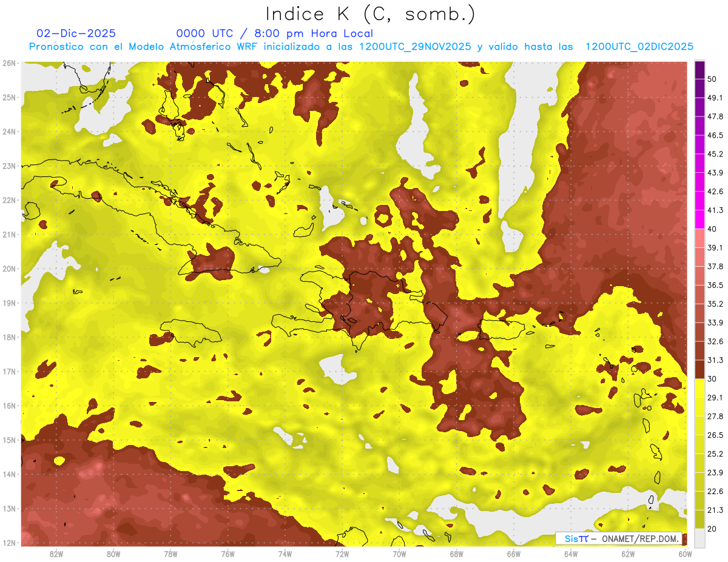This screenshot has height=562, width=728.
Task: Click the colorbar label "36.5"
Action: click(x=715, y=285)
